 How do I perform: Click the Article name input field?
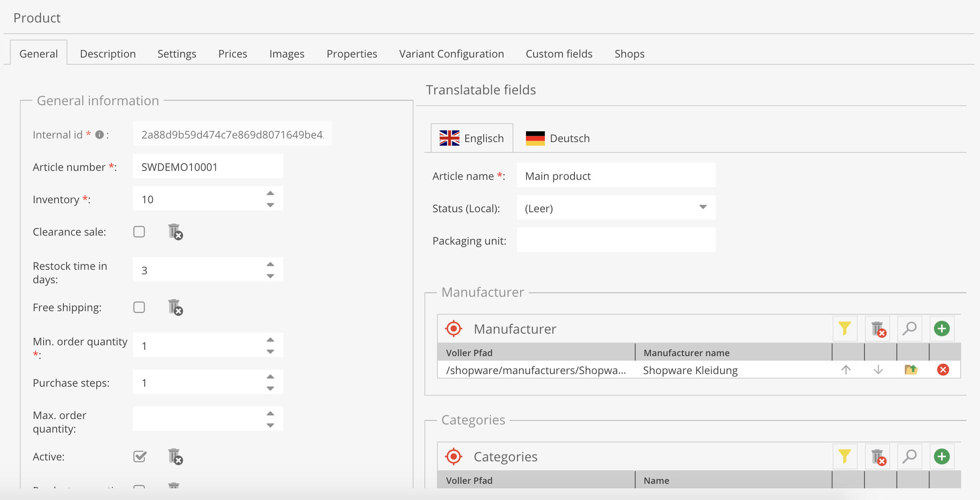[x=615, y=176]
